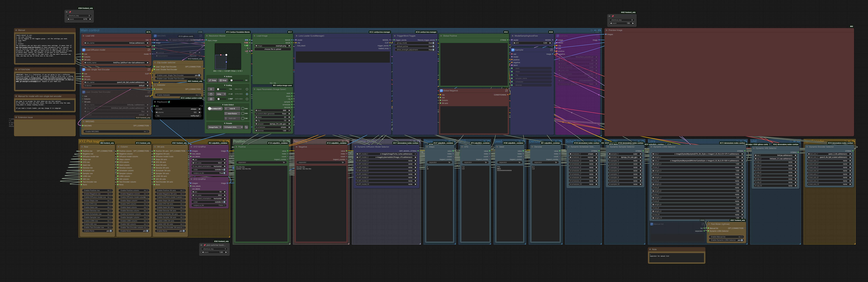
Task: Click the plot switcher bookmark icon
Action: [x=205, y=245]
